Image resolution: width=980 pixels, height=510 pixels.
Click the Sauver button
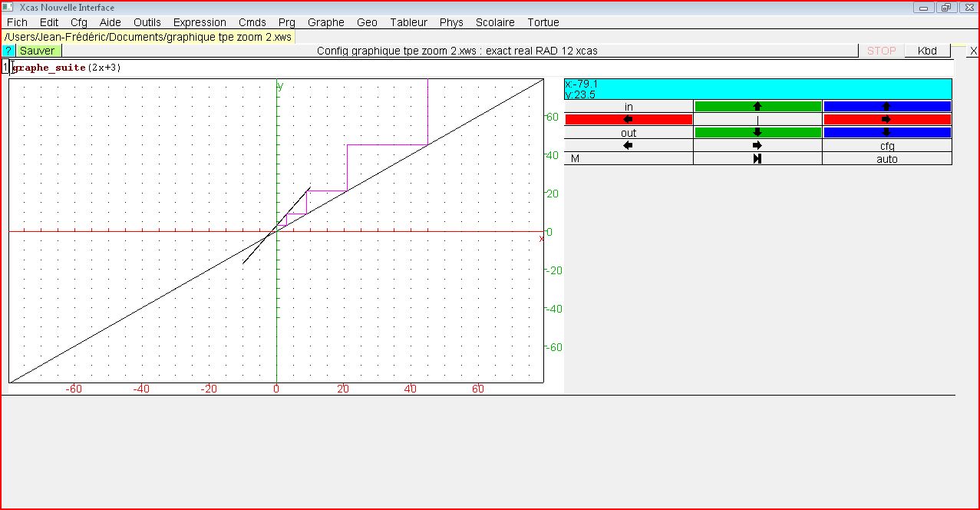tap(38, 51)
